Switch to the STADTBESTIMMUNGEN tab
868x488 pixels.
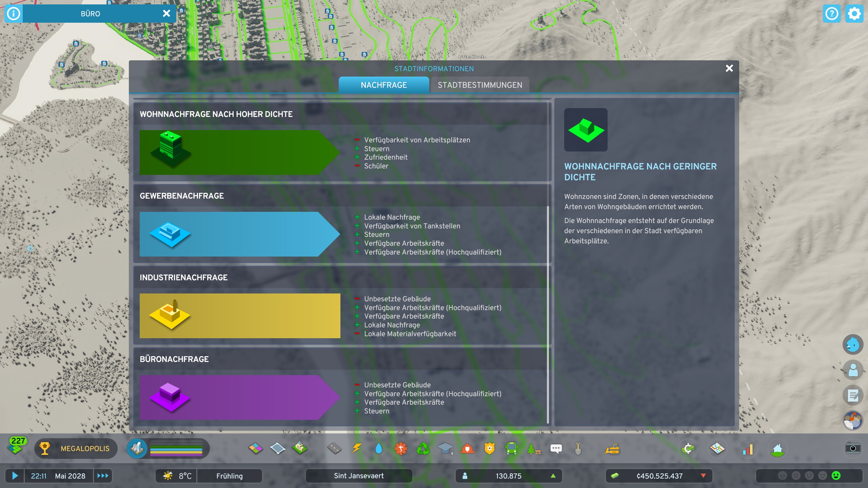pos(479,85)
